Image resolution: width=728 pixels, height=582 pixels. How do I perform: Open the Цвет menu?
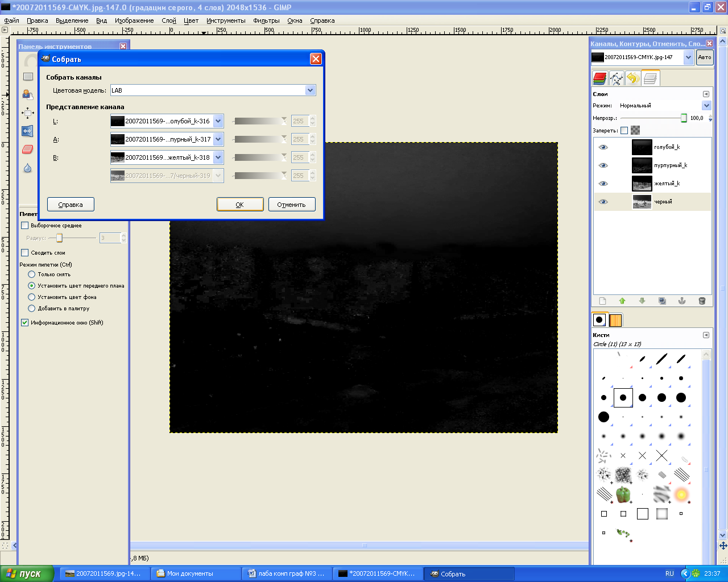(x=191, y=20)
